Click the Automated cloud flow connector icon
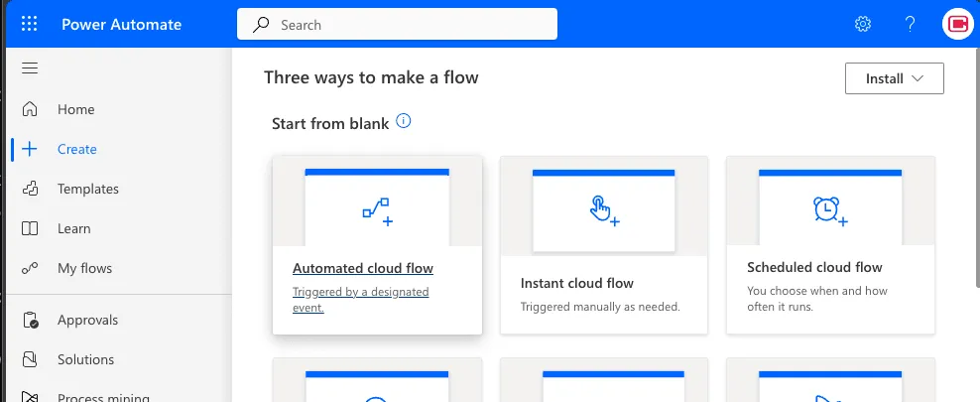The image size is (980, 402). coord(378,212)
